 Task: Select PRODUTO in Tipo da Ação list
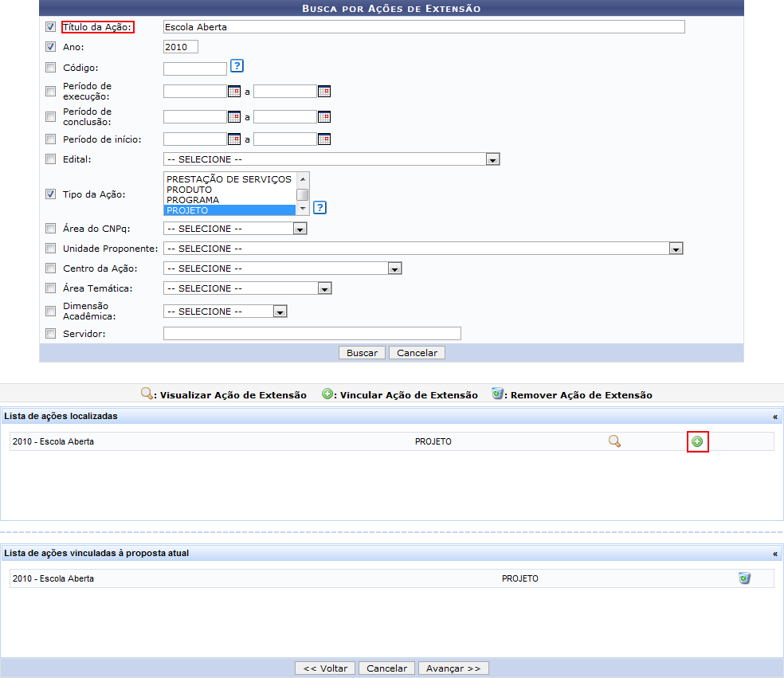coord(190,190)
